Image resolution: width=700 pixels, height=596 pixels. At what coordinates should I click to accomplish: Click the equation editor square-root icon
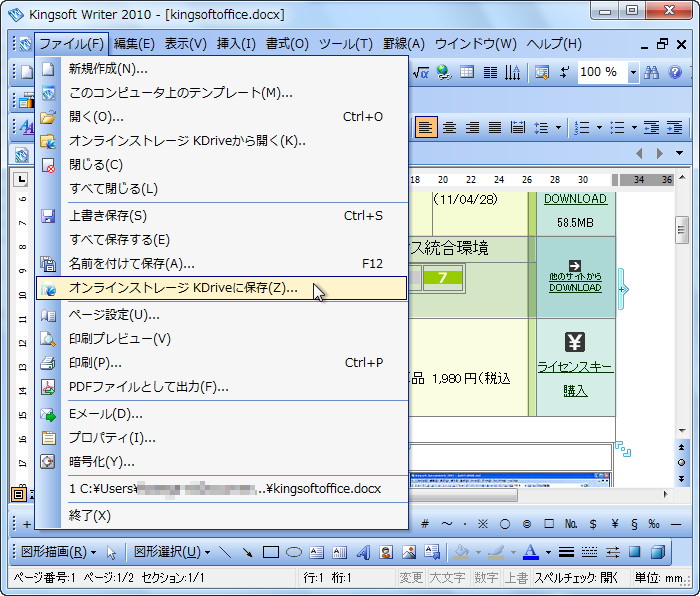421,72
